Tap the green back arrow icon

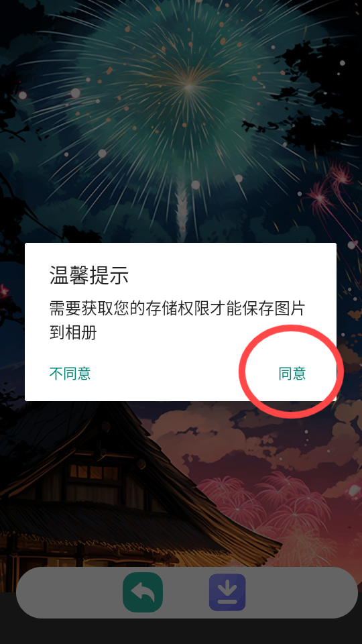(143, 592)
